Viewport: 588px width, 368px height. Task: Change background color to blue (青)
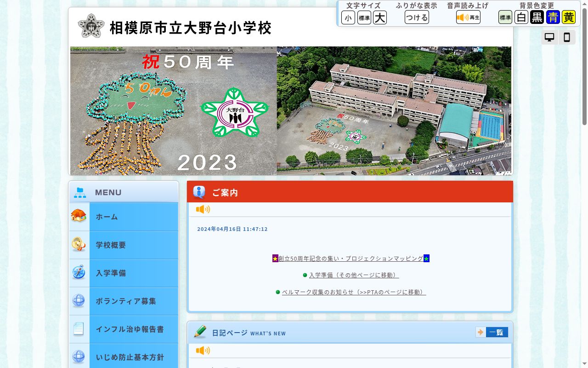coord(553,17)
